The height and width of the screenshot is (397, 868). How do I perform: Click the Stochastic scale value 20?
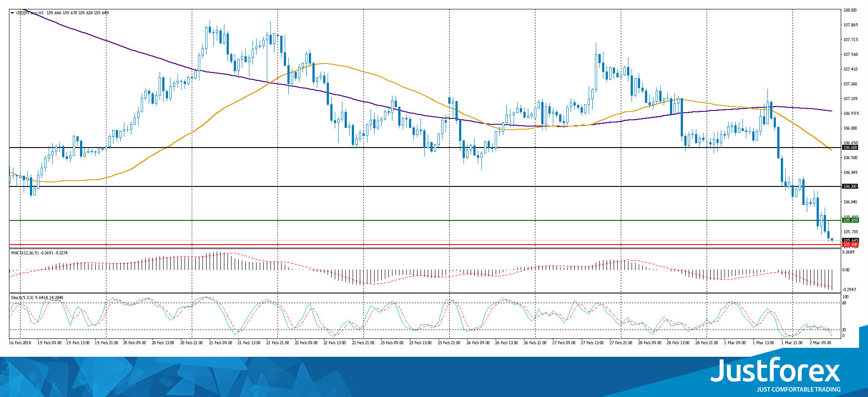pyautogui.click(x=844, y=329)
